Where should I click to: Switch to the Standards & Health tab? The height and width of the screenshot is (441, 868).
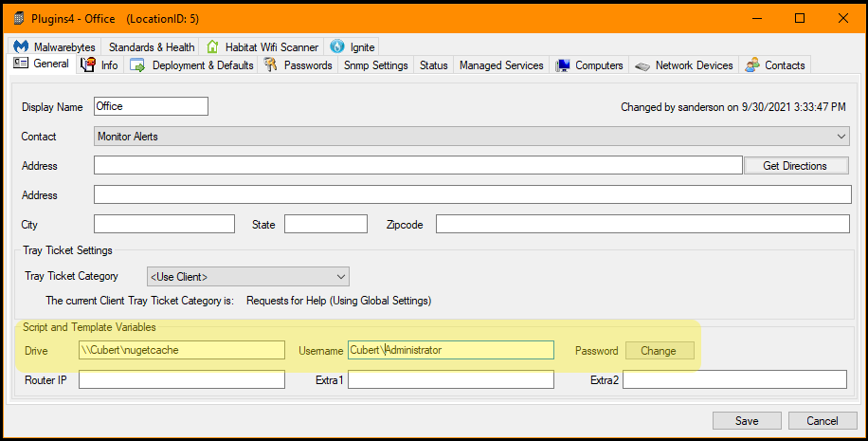coord(152,46)
